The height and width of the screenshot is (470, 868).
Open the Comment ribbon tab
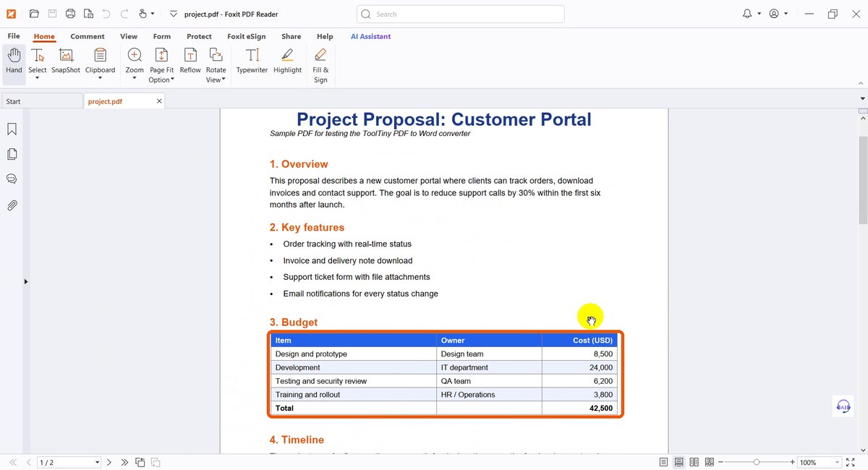pyautogui.click(x=88, y=36)
